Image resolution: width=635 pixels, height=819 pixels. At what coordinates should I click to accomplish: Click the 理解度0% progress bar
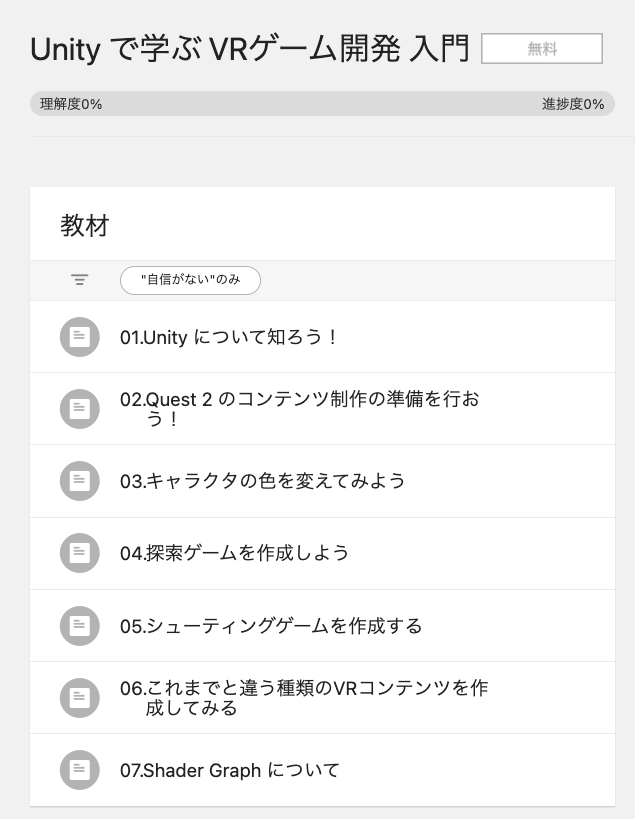(66, 103)
